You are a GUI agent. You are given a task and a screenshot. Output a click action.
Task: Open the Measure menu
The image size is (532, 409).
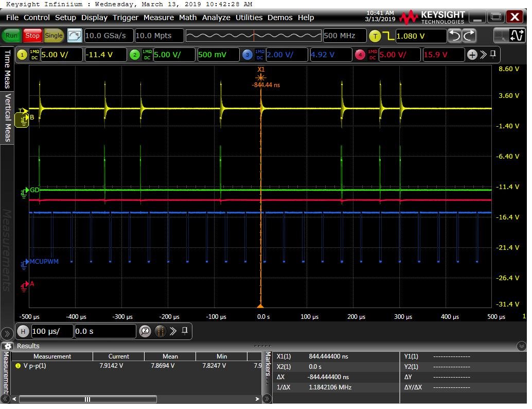158,18
